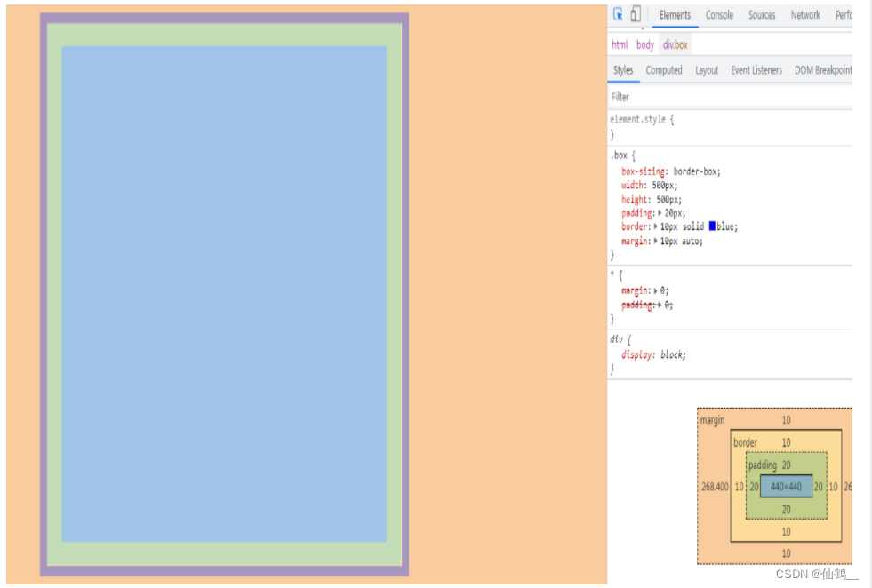Click the 440×440 content area in box model
Screen dimensions: 872x588
[786, 487]
